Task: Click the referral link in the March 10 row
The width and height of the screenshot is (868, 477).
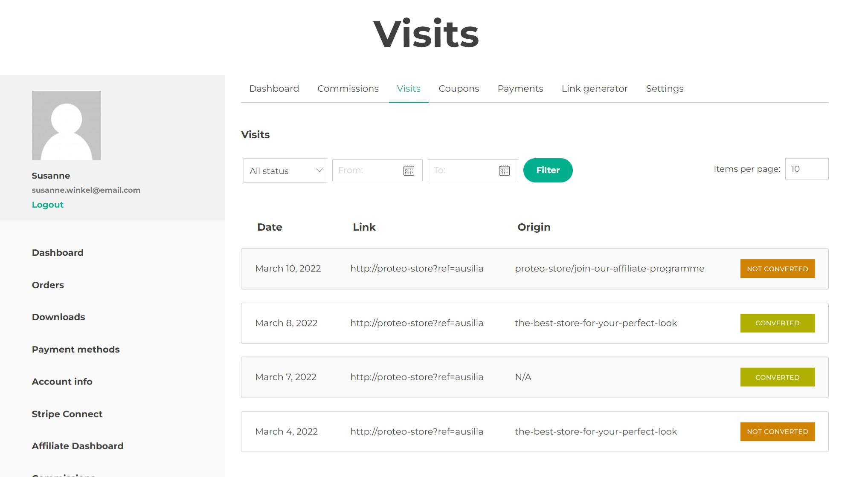Action: [417, 269]
